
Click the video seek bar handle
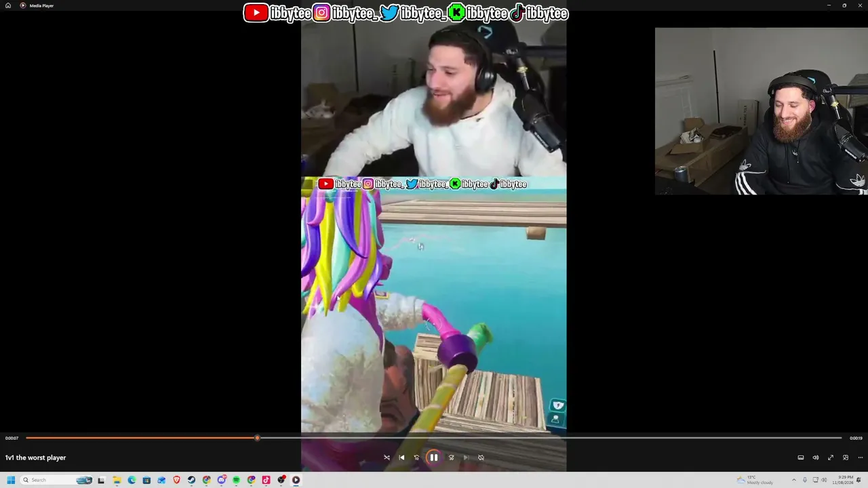point(257,438)
